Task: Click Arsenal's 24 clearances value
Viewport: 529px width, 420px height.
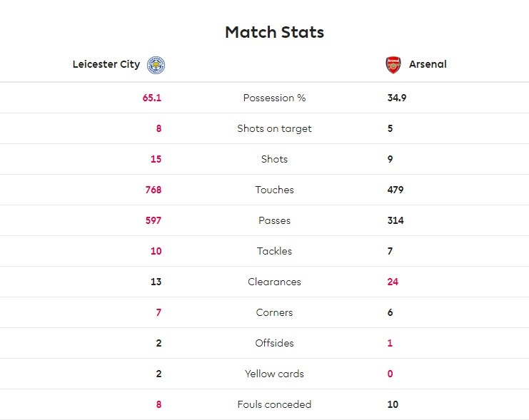Action: click(x=393, y=282)
